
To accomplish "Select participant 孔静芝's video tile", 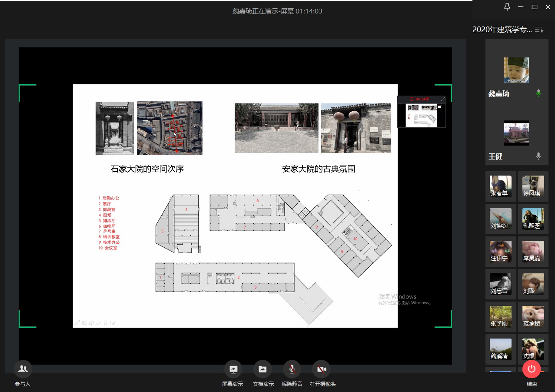I will (x=533, y=219).
